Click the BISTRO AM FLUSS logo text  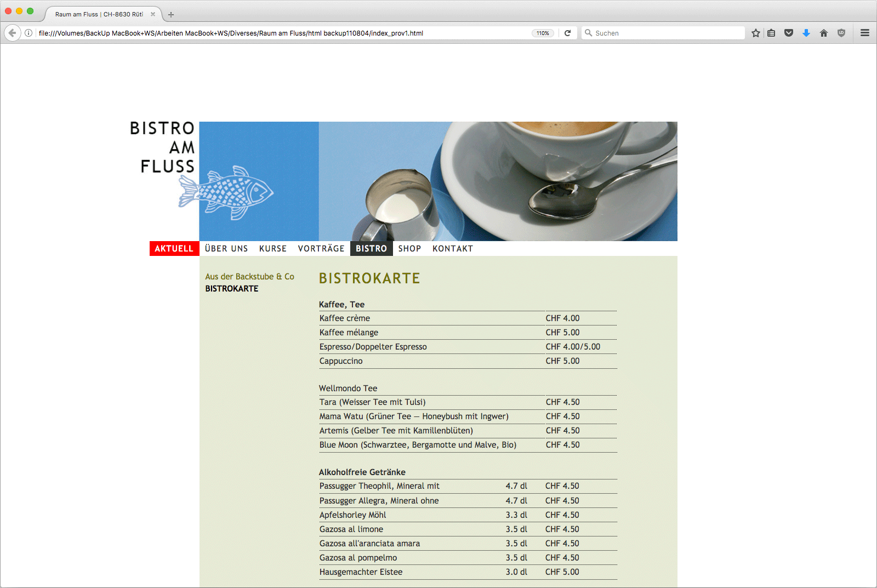[x=162, y=147]
